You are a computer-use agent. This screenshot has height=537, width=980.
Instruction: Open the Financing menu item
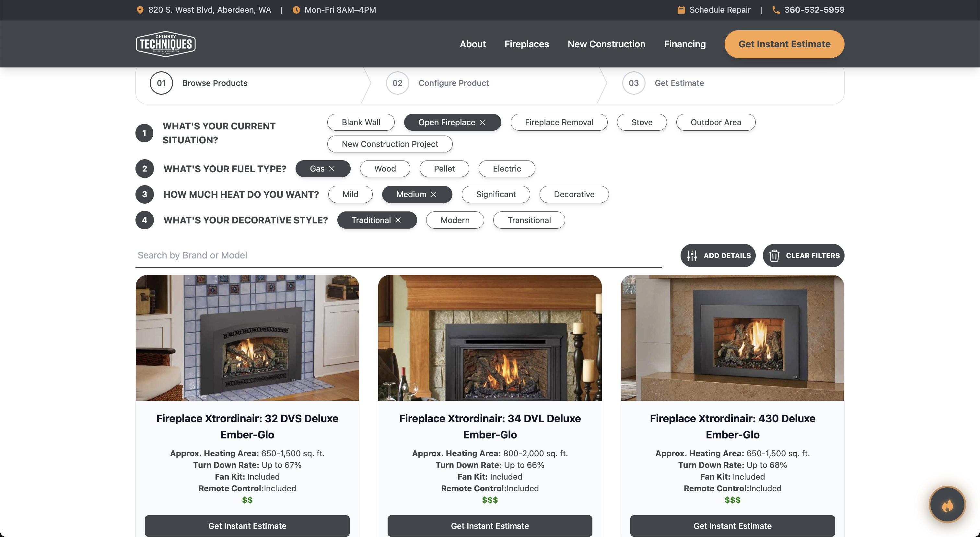[684, 44]
